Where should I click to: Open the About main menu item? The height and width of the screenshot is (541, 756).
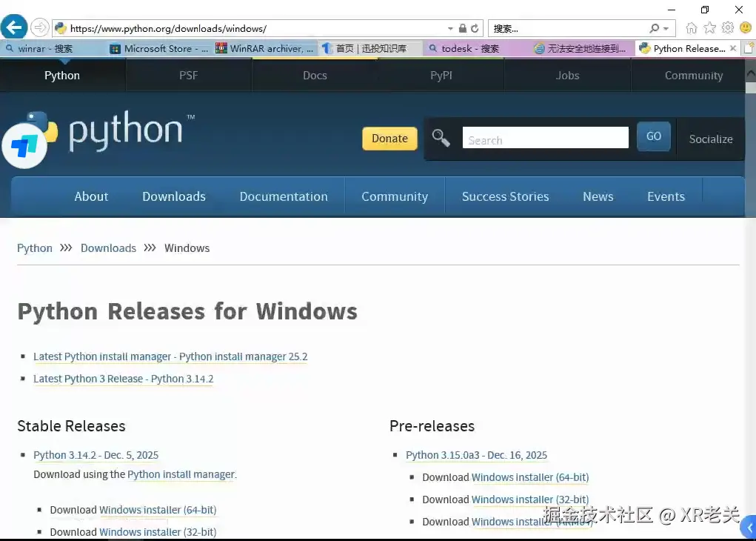[91, 196]
